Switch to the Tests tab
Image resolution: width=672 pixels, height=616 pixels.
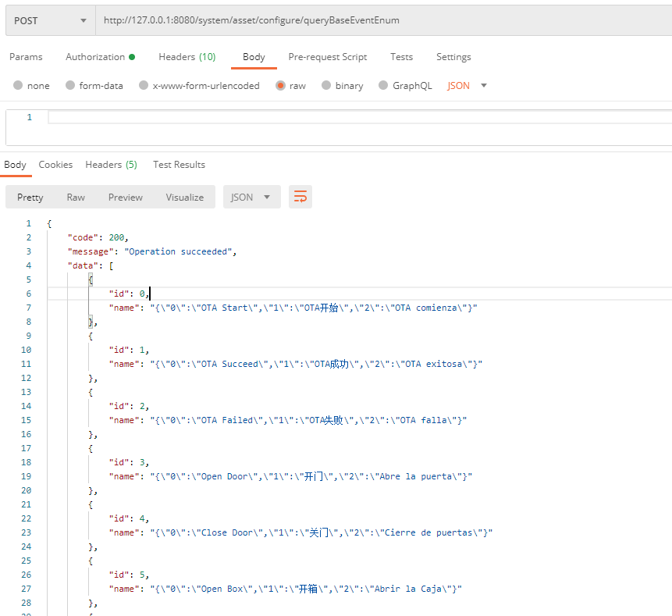click(401, 57)
